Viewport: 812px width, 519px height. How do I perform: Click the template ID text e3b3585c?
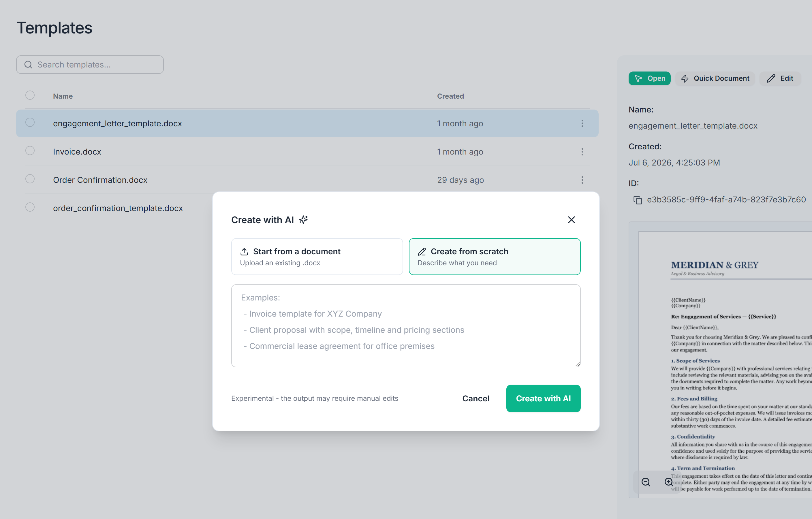tap(726, 200)
